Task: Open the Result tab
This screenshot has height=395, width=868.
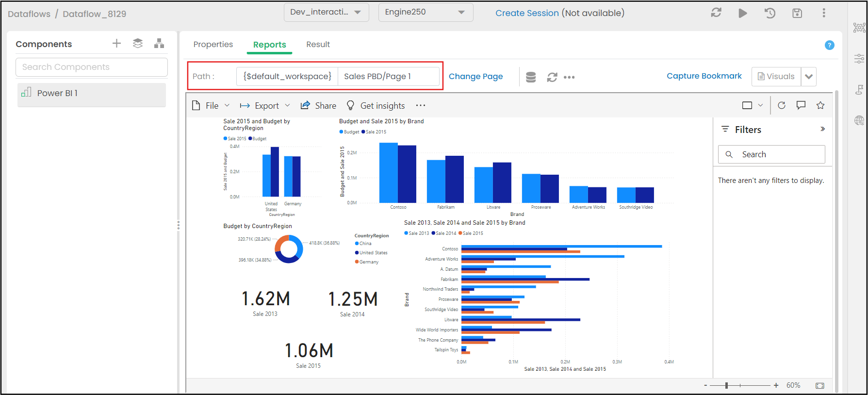Action: point(318,45)
